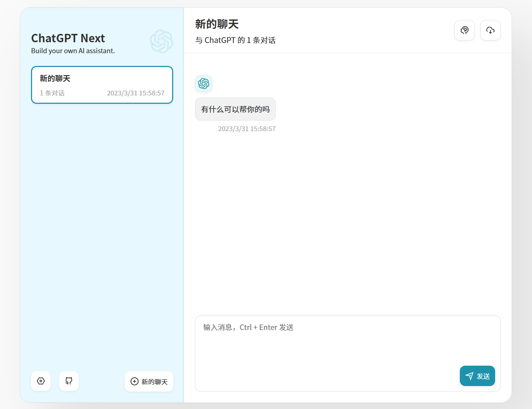The width and height of the screenshot is (532, 409).
Task: Click the 与 ChatGPT 的 1 条对话 subtitle
Action: pyautogui.click(x=235, y=40)
